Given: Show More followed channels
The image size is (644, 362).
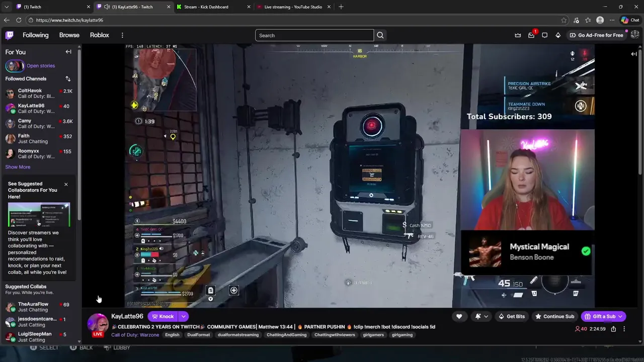Looking at the screenshot, I should tap(18, 167).
